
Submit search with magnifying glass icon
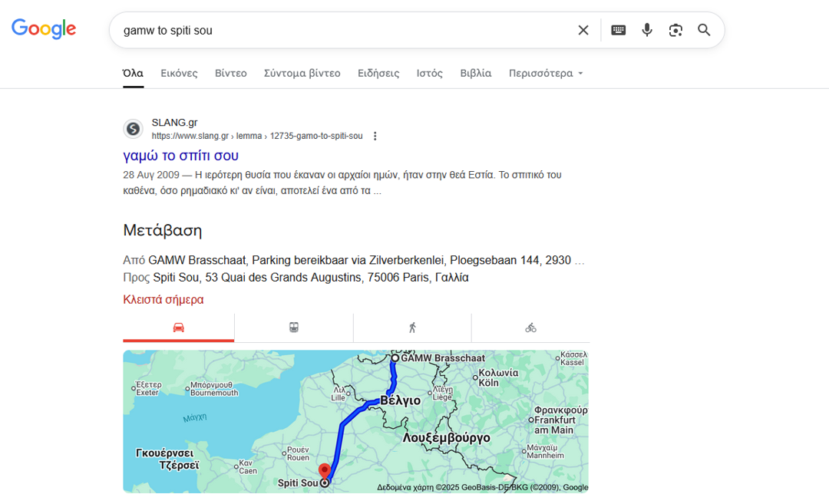pos(704,30)
